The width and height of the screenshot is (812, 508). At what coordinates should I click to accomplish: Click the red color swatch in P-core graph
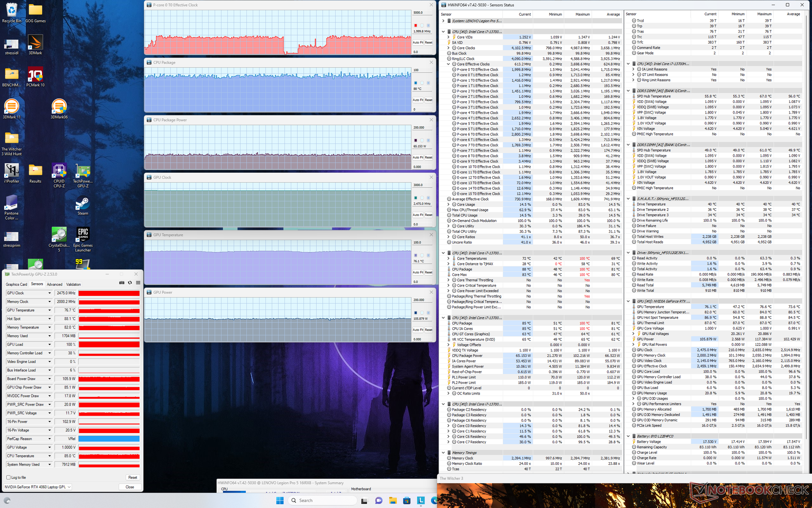click(415, 25)
